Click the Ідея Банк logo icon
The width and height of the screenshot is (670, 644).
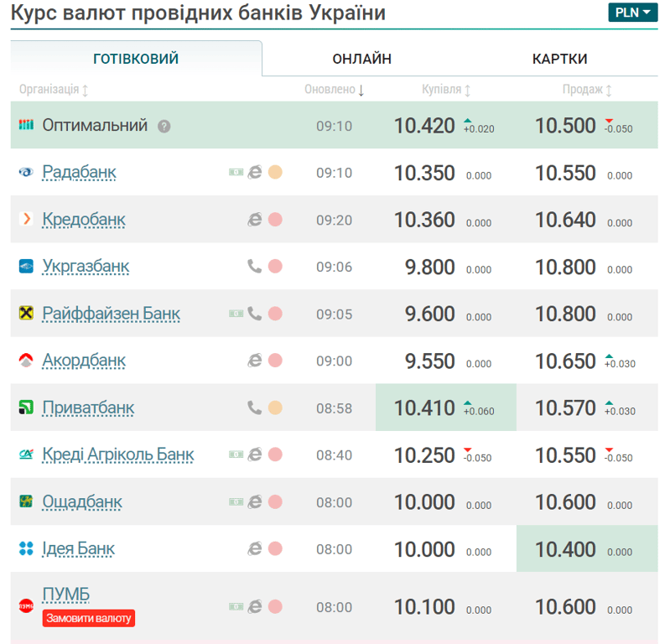(x=26, y=548)
